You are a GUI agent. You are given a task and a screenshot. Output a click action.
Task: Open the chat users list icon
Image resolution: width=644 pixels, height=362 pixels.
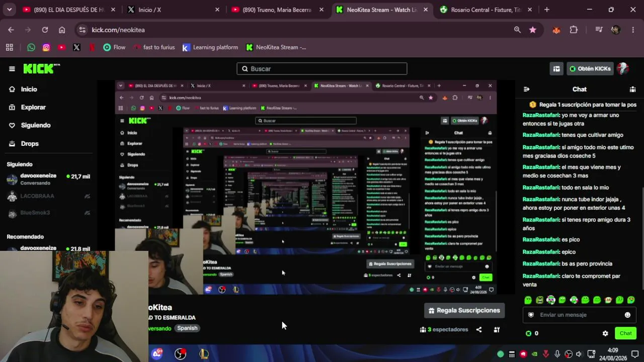[632, 89]
